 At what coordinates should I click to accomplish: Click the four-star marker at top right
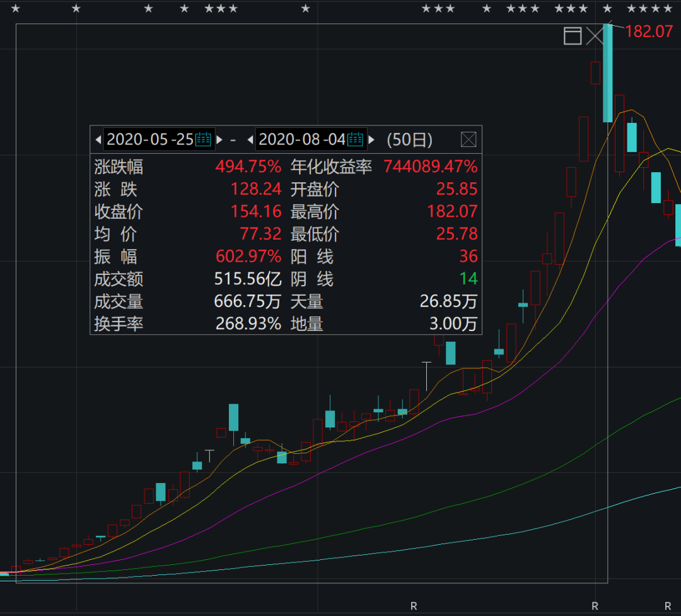pos(649,8)
